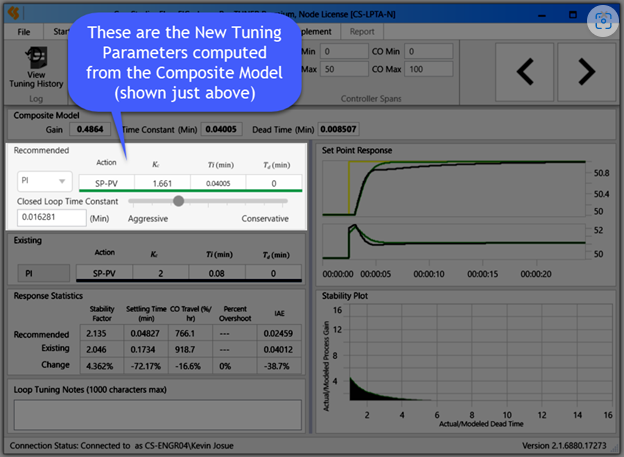Click Recommended Settling Time 0.04827
The height and width of the screenshot is (457, 624).
tap(146, 333)
